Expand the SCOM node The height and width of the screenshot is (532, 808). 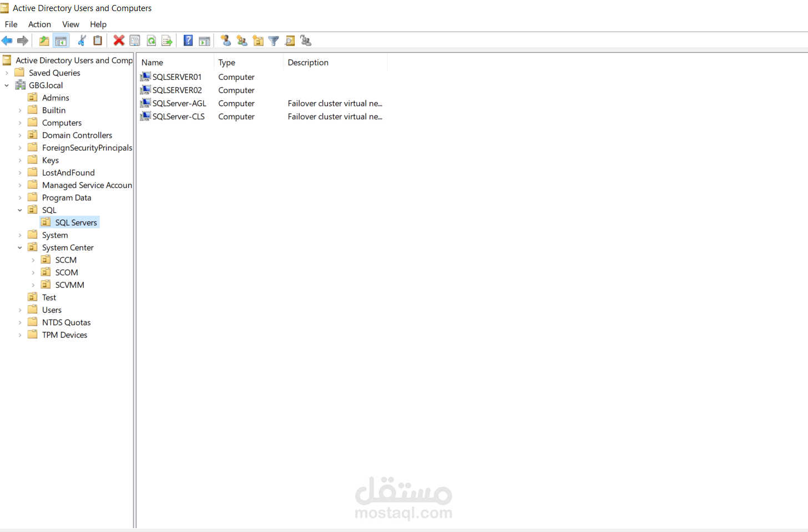coord(33,272)
